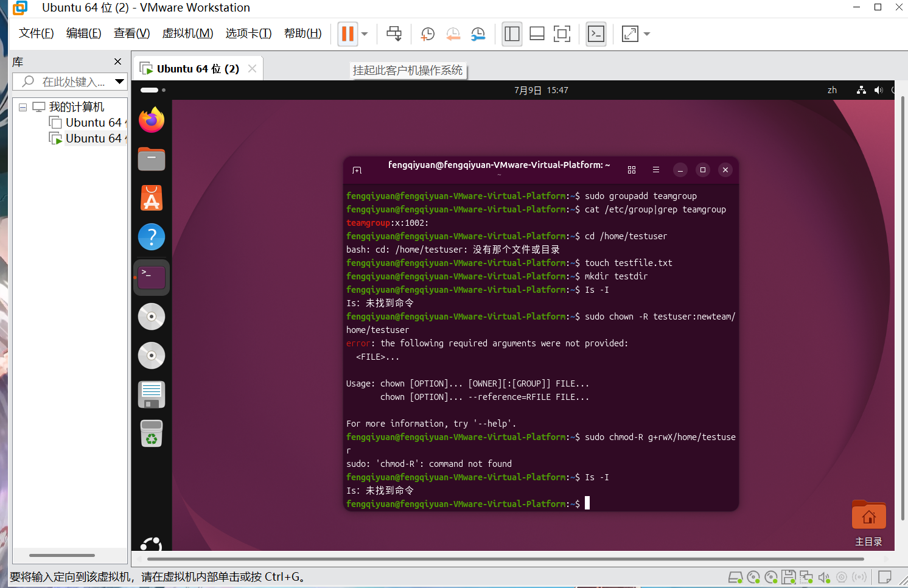Open the snapshot manager wrench-clock icon
Viewport: 908px width, 588px height.
click(478, 34)
